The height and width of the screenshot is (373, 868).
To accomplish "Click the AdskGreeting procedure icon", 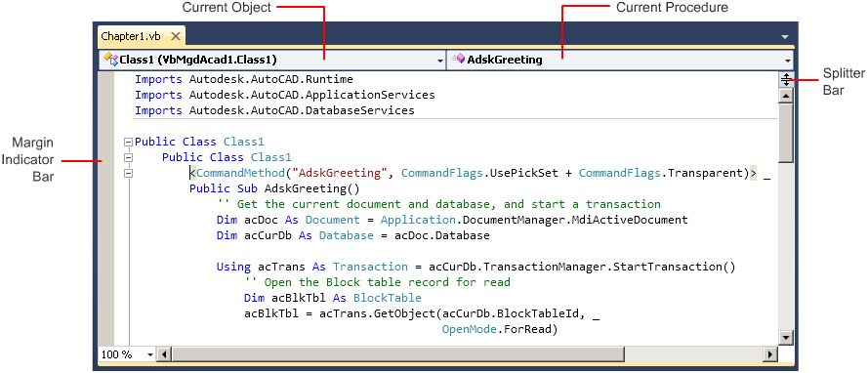I will click(457, 60).
